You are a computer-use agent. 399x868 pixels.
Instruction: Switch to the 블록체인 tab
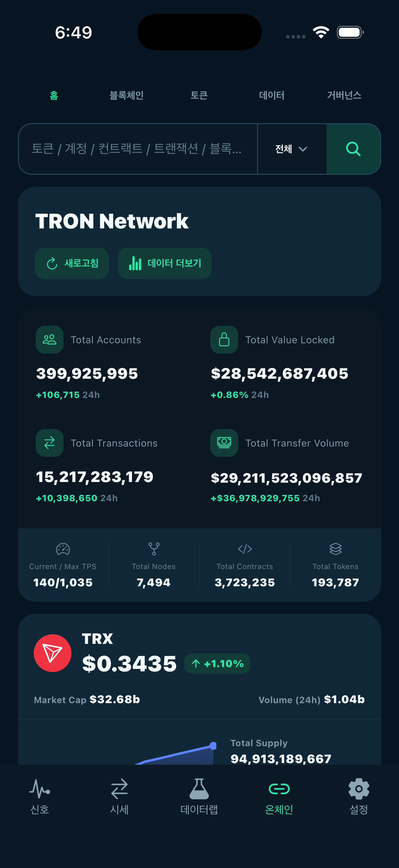click(x=127, y=95)
